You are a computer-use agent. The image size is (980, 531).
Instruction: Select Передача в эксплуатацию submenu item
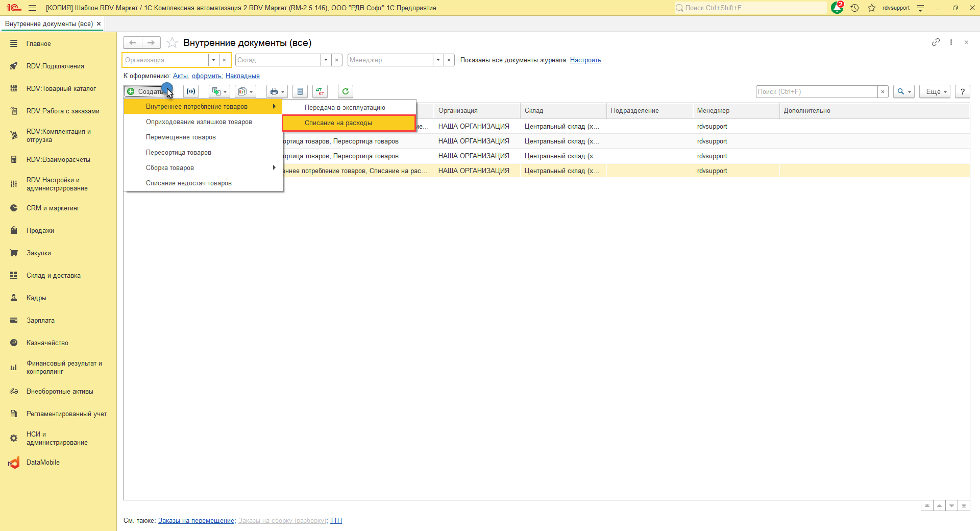[x=345, y=108]
